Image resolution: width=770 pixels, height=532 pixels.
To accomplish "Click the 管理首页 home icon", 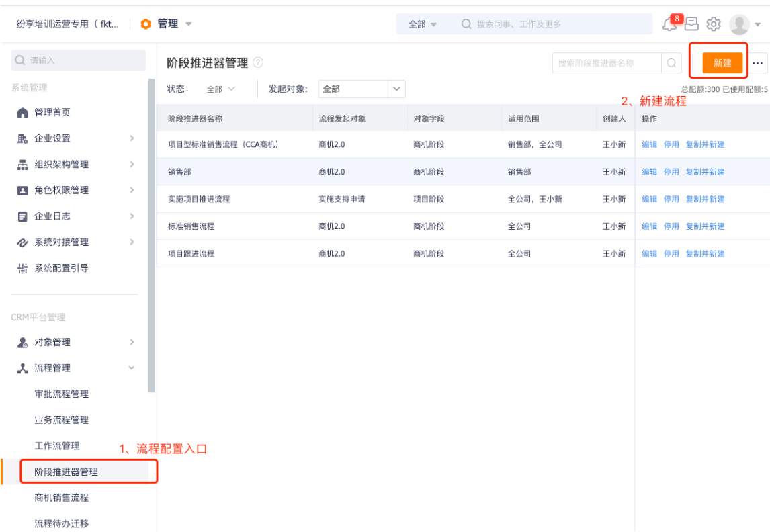I will pyautogui.click(x=22, y=113).
